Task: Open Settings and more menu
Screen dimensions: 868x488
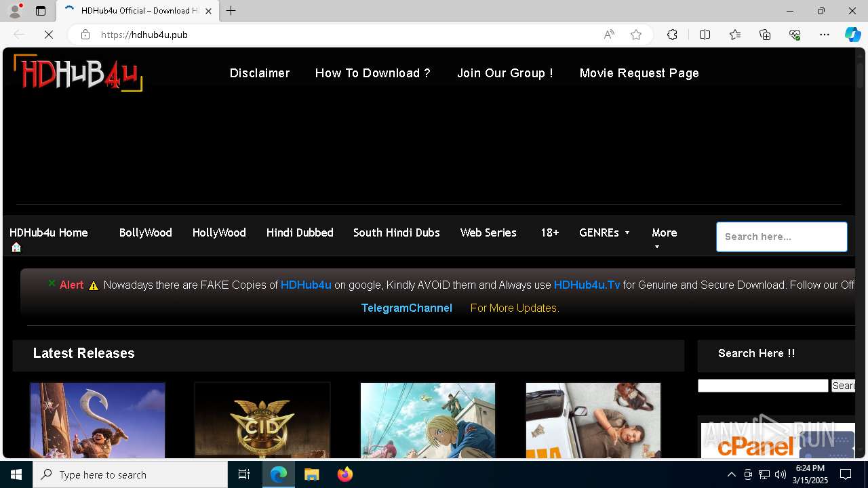Action: click(825, 35)
